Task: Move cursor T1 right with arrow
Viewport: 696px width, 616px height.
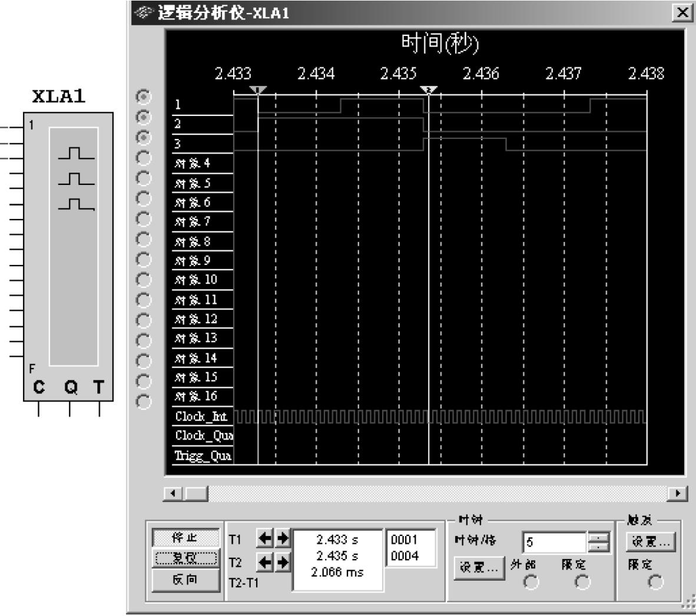Action: coord(282,538)
